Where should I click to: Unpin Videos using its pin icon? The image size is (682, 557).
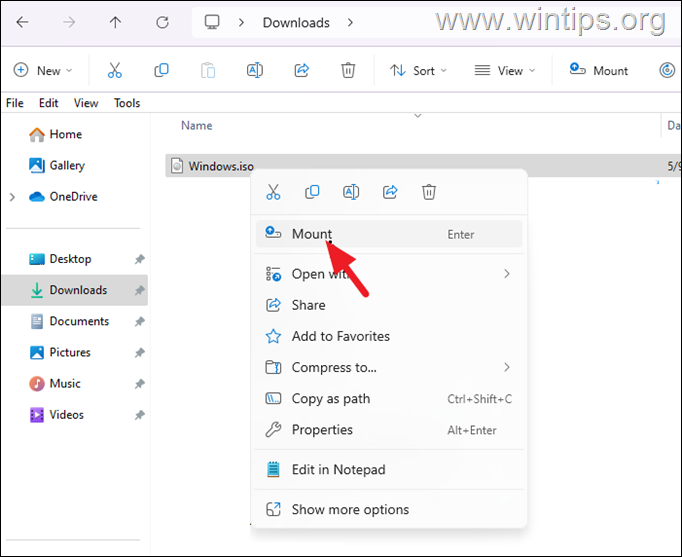pos(139,415)
